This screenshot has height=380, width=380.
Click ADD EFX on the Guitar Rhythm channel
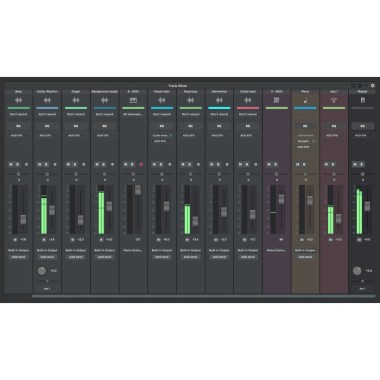point(45,136)
